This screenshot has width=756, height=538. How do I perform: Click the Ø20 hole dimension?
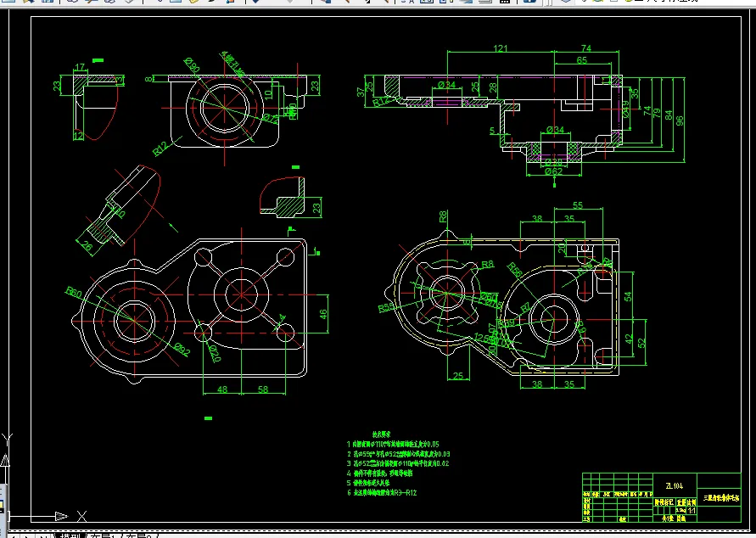[x=216, y=353]
